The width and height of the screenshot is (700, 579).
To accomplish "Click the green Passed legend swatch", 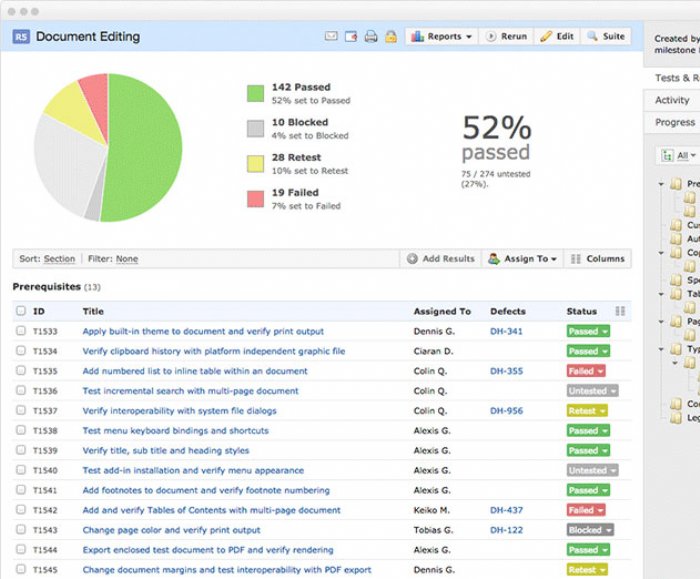I will [x=255, y=93].
